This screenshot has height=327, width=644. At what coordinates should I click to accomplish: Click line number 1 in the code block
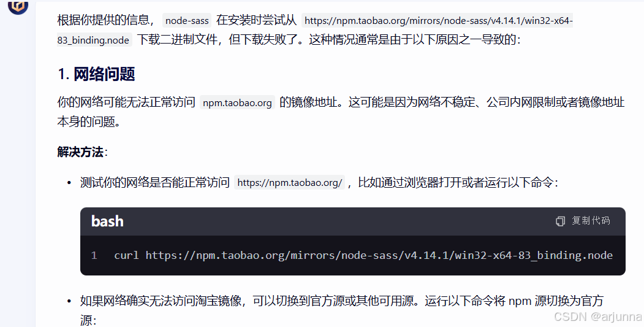(x=94, y=255)
